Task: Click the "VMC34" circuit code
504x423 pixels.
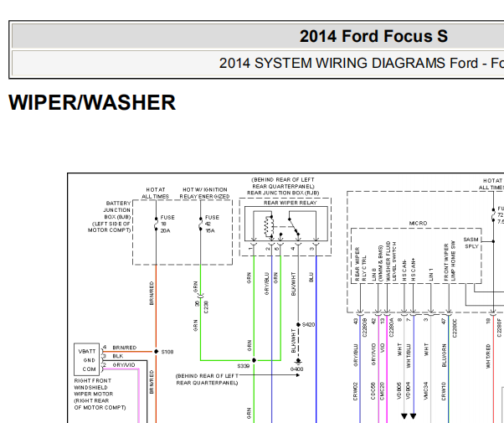Action: (x=426, y=391)
